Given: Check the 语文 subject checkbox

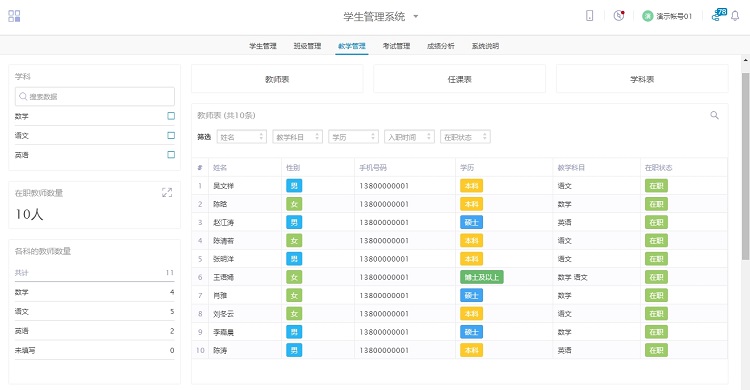Looking at the screenshot, I should 171,135.
